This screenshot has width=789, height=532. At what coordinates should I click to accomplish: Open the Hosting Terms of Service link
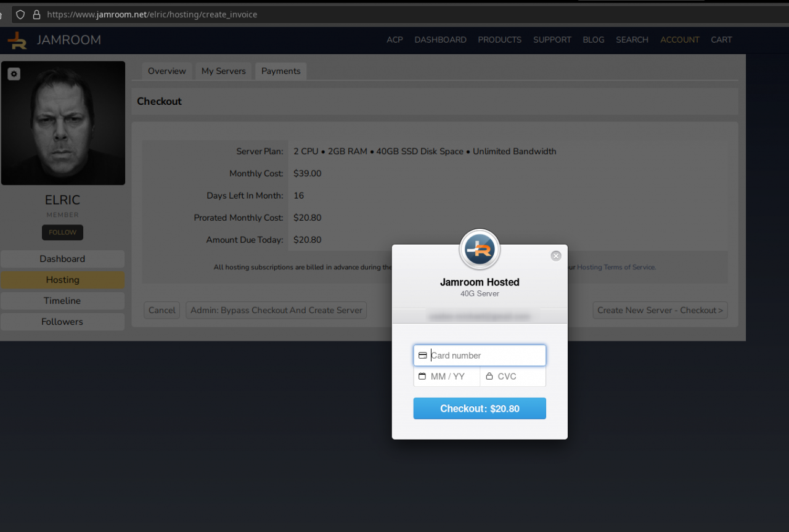(x=616, y=268)
